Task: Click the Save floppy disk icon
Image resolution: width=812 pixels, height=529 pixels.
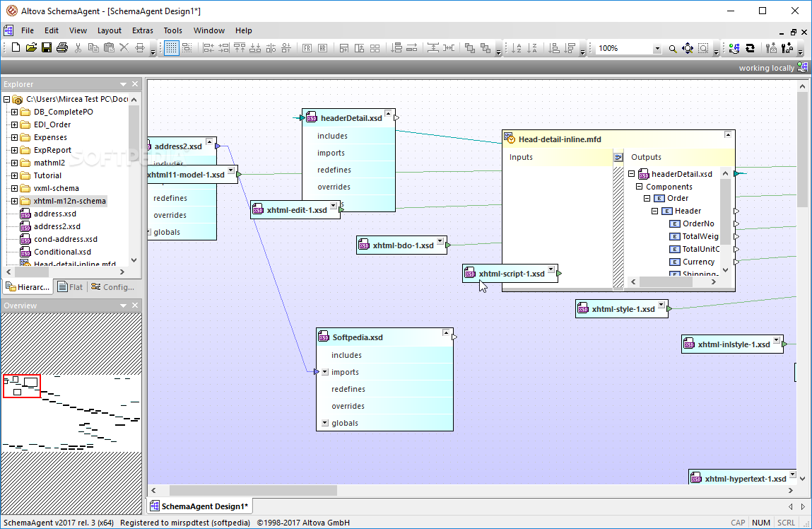Action: (x=47, y=48)
